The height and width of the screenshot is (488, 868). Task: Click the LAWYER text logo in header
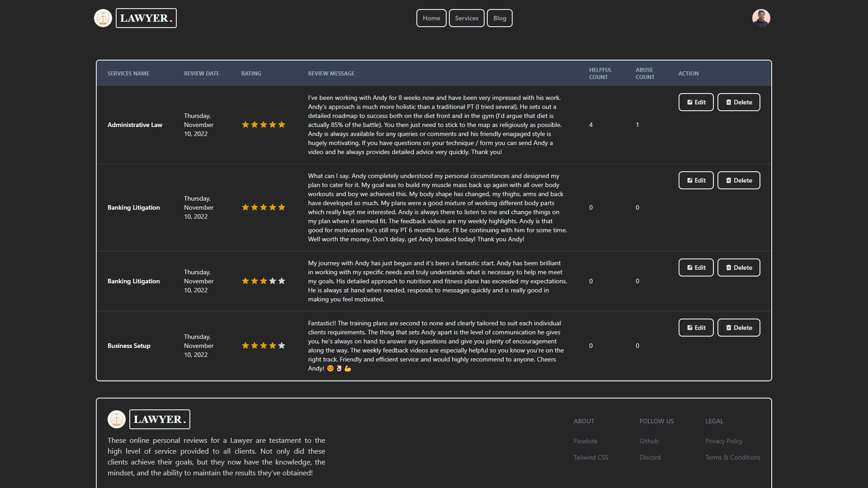[x=146, y=18]
